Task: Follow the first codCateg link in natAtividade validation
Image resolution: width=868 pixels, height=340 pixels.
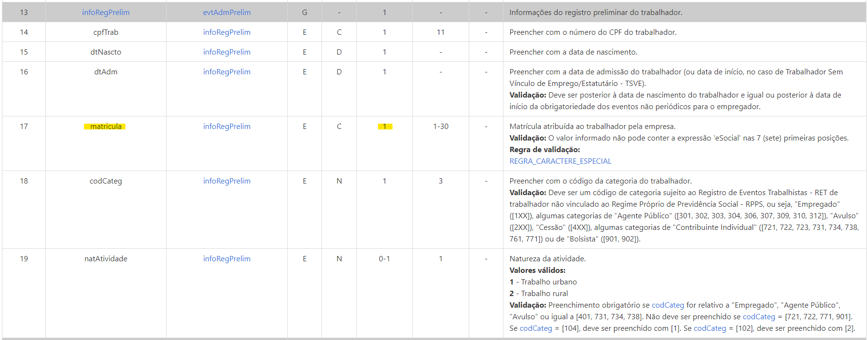Action: (668, 305)
